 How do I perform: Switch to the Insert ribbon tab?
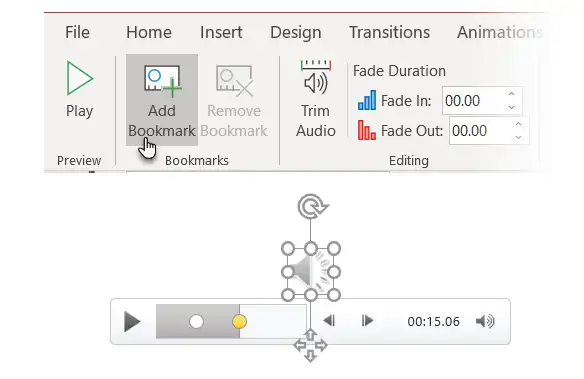221,32
